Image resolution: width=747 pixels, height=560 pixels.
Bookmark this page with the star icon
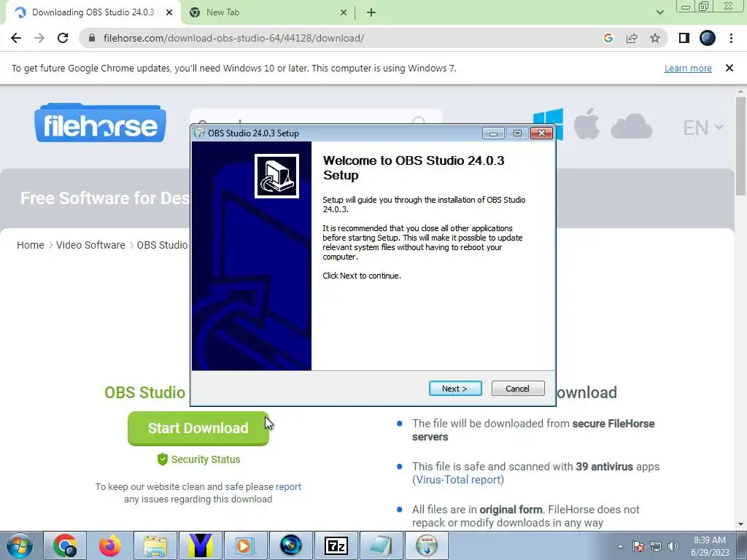click(x=655, y=38)
